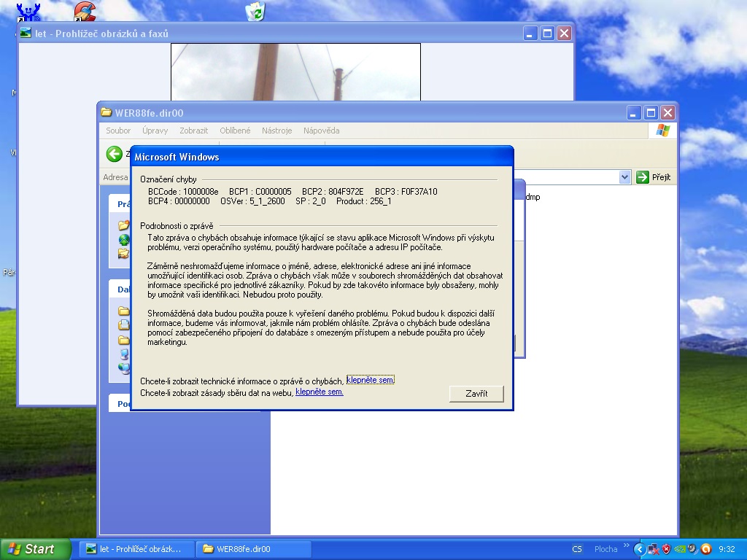747x560 pixels.
Task: Click the NVIDIA tray icon
Action: pyautogui.click(x=680, y=549)
